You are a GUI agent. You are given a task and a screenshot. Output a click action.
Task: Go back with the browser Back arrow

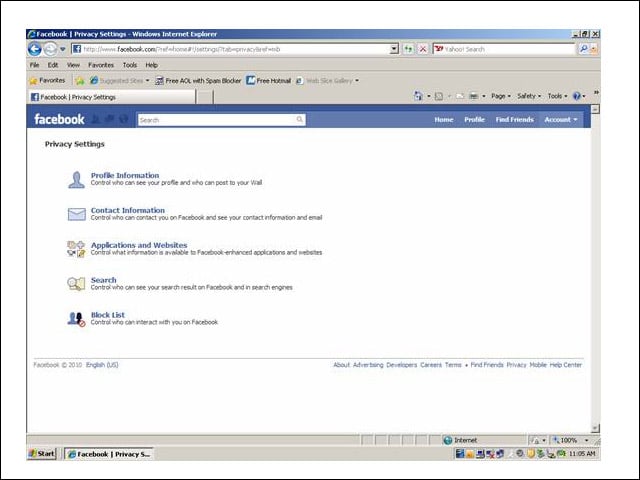click(35, 49)
